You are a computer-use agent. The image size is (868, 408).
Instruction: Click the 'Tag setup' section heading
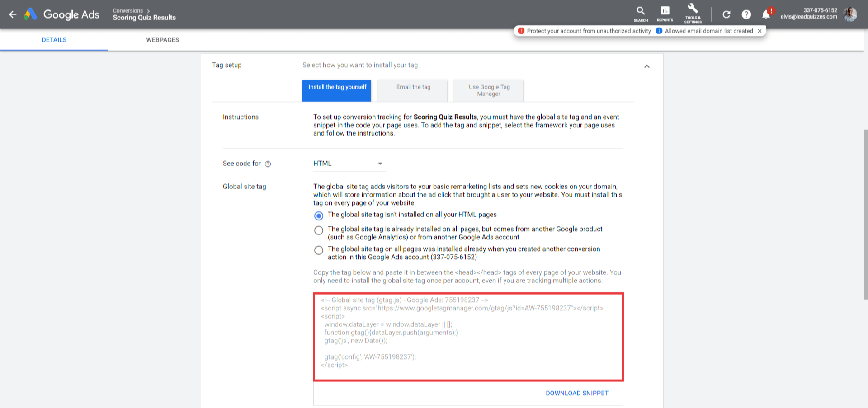[227, 65]
